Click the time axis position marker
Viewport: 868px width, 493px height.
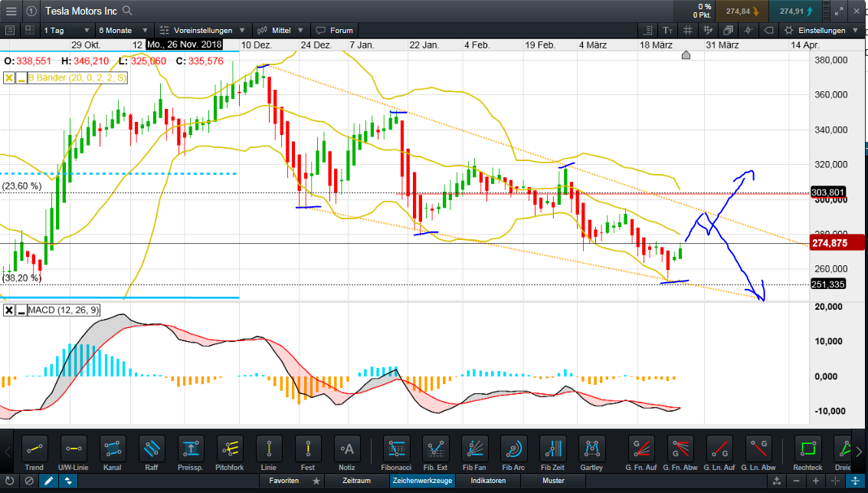click(x=686, y=54)
